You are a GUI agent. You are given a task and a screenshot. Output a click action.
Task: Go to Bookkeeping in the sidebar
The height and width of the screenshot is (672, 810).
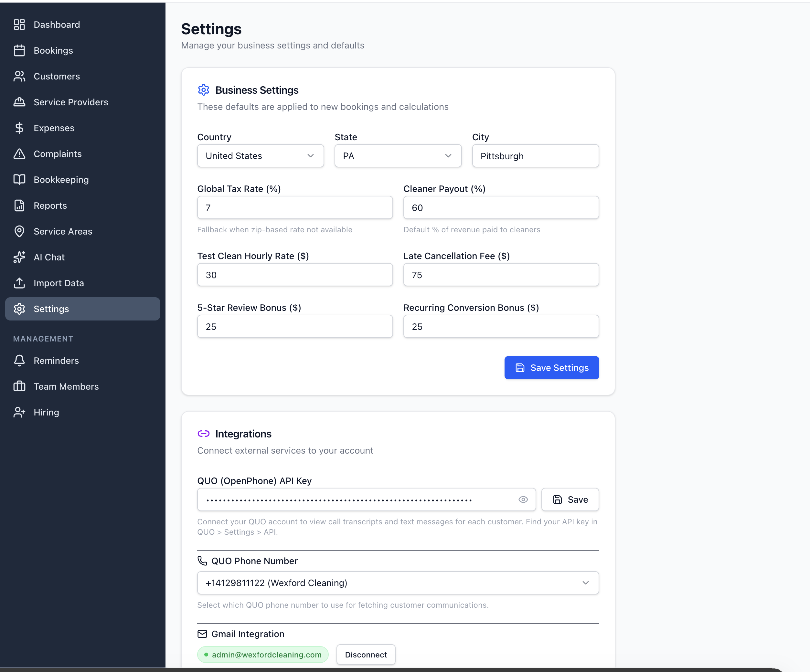pos(61,180)
